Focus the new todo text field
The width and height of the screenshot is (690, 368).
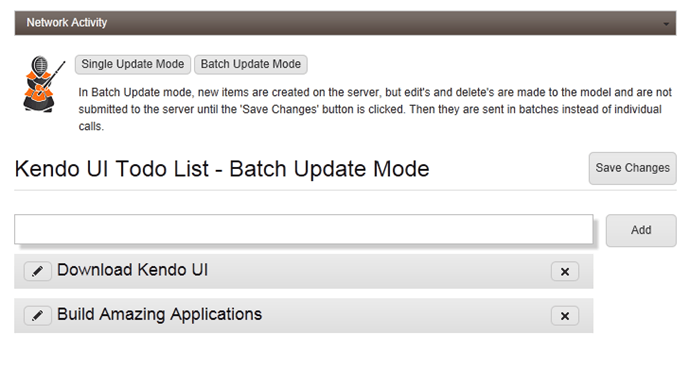[x=304, y=229]
